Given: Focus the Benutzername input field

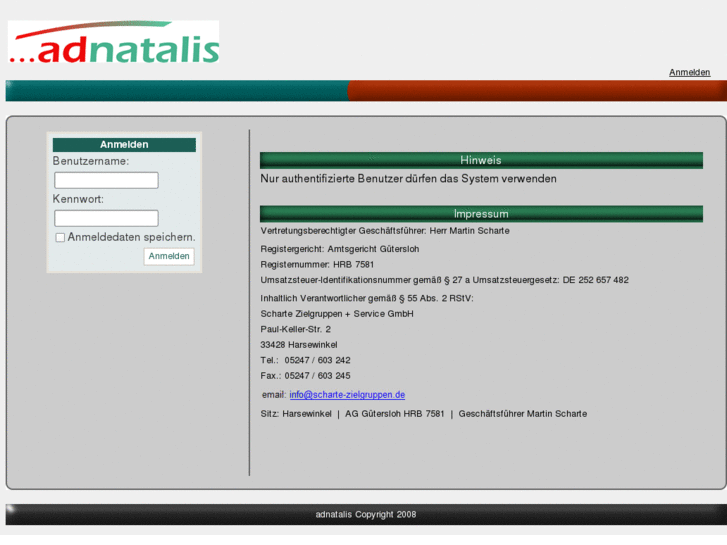Looking at the screenshot, I should click(106, 180).
